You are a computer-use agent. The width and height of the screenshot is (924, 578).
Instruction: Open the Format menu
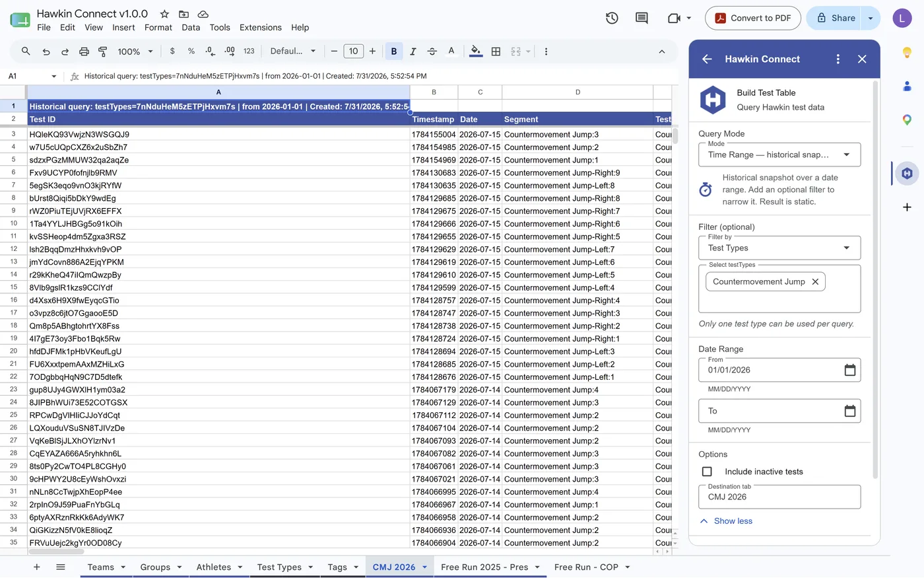158,28
